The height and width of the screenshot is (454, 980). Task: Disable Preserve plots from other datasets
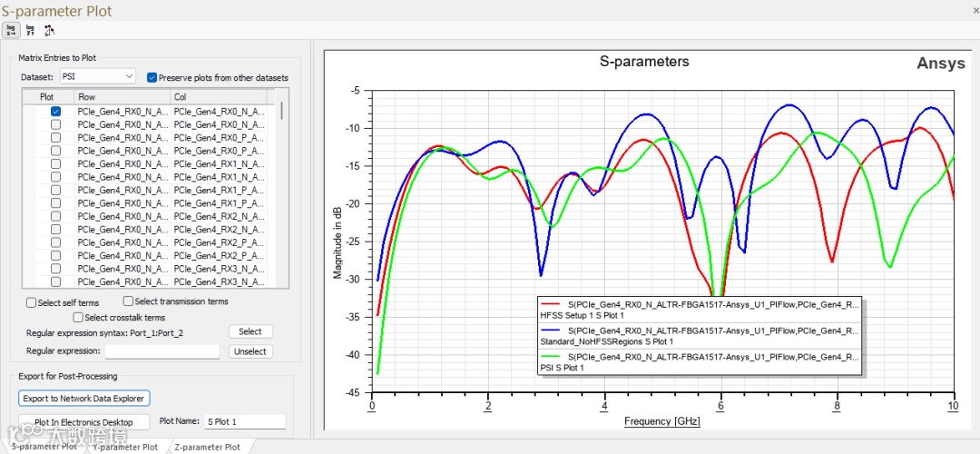pos(152,77)
